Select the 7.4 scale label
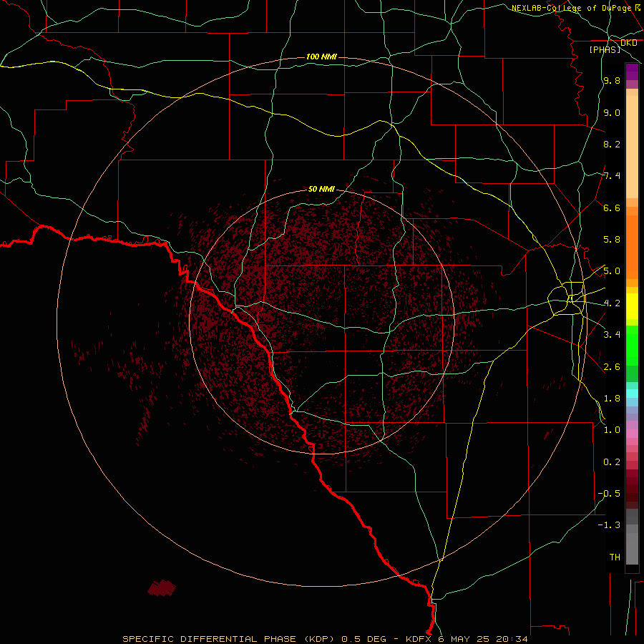The height and width of the screenshot is (644, 644). click(612, 176)
